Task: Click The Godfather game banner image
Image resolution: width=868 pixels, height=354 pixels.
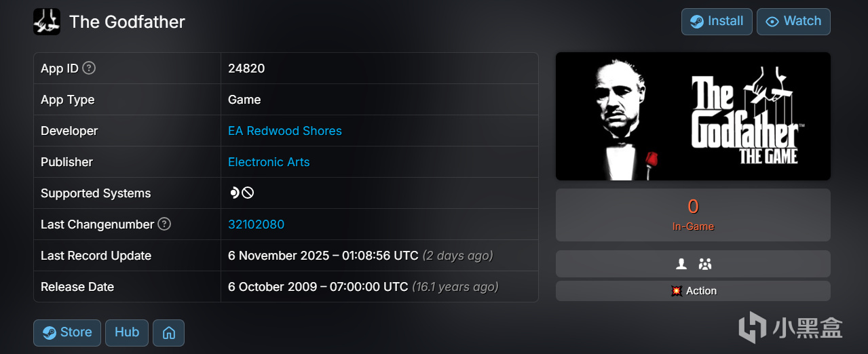Action: 693,117
